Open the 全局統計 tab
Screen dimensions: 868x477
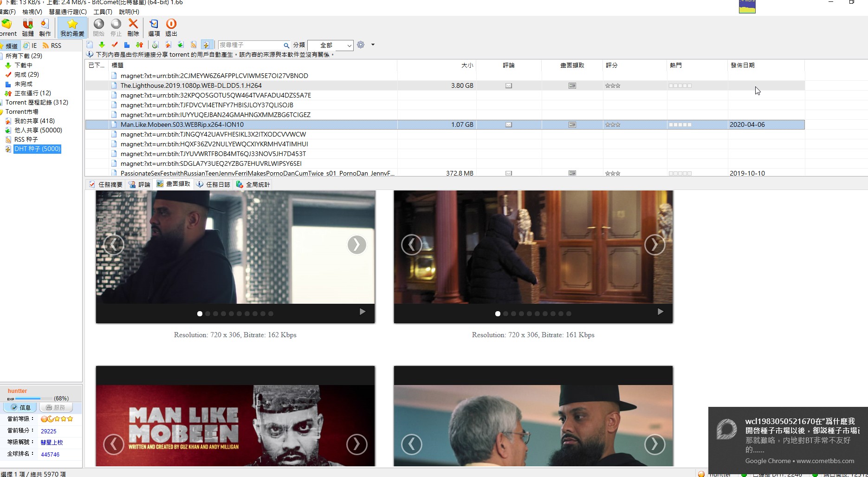point(253,184)
